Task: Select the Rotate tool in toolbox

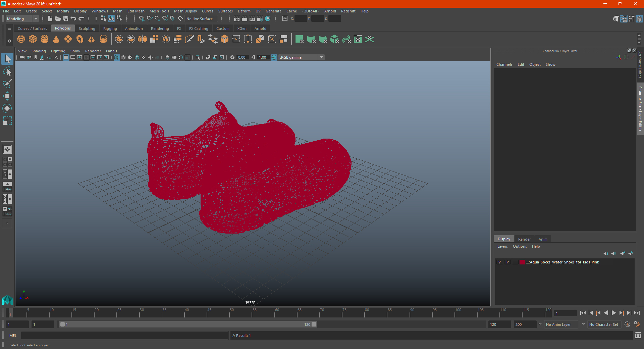Action: click(x=7, y=108)
